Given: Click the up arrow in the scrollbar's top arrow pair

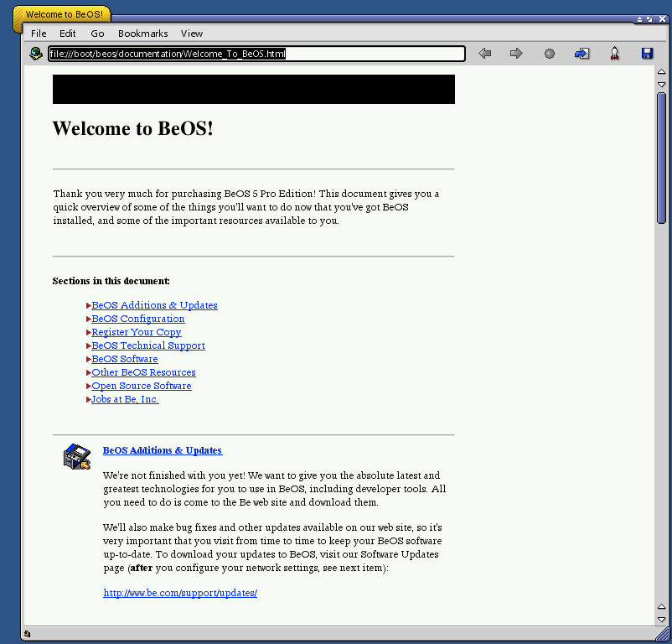Looking at the screenshot, I should click(662, 71).
